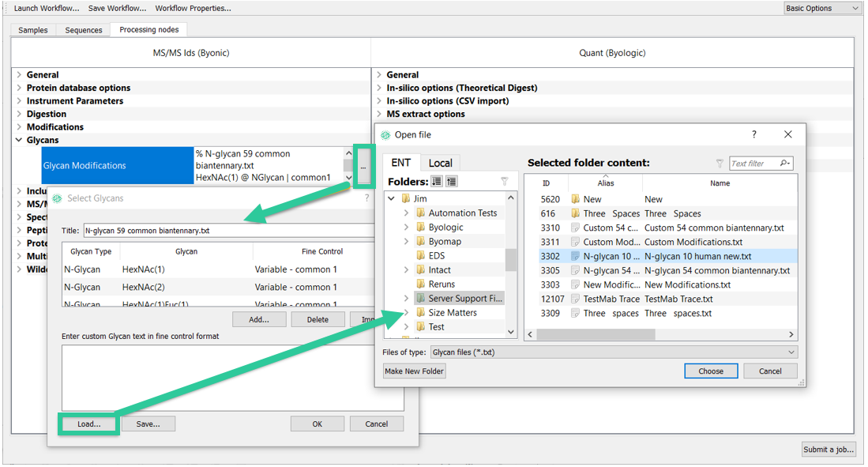Click the filter funnel icon beside Text filter
868x467 pixels.
[720, 164]
